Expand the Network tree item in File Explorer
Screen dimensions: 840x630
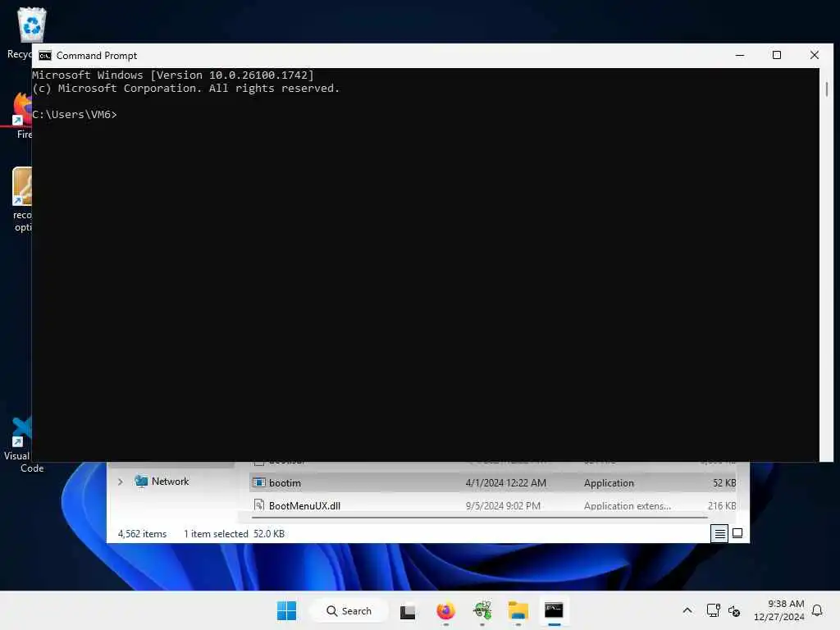(121, 482)
